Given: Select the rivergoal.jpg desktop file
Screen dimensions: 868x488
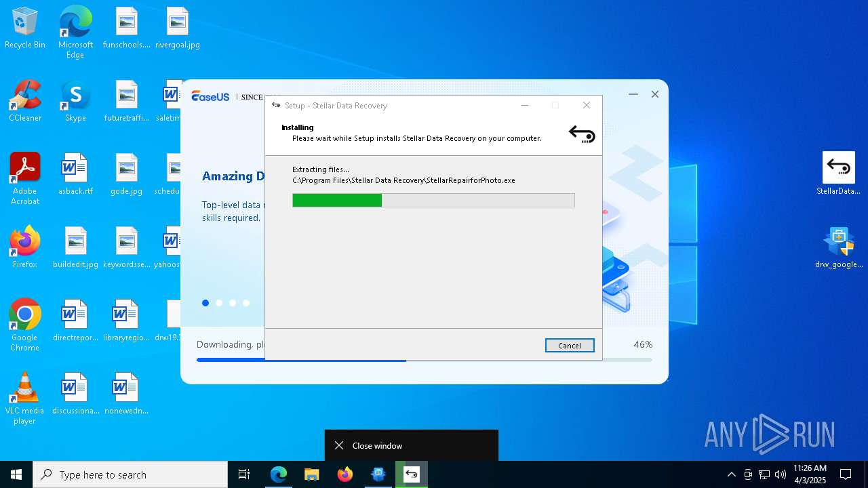Looking at the screenshot, I should tap(177, 28).
